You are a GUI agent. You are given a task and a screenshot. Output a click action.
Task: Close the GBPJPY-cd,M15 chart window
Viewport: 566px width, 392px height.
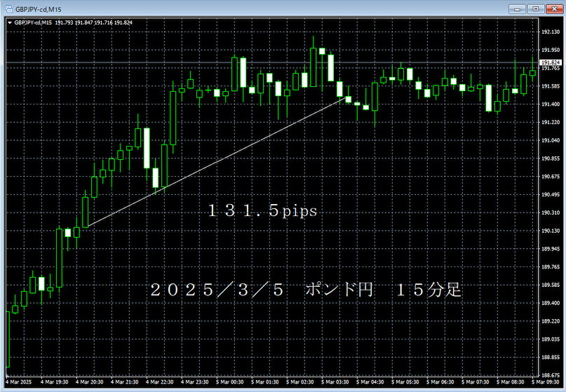pyautogui.click(x=553, y=8)
